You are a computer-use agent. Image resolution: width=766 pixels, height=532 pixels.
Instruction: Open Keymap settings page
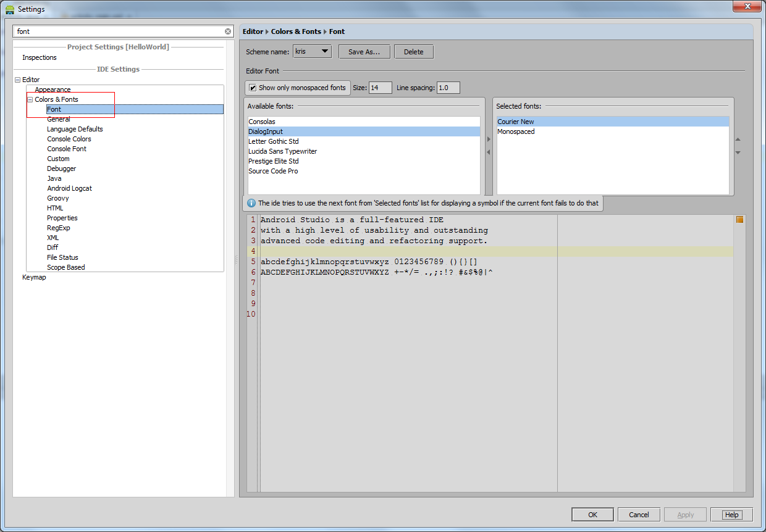coord(34,277)
